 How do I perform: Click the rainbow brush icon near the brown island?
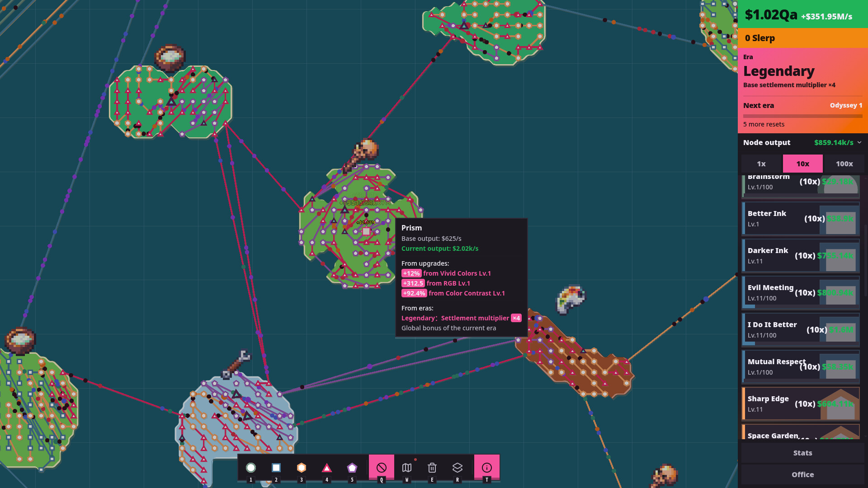coord(570,299)
